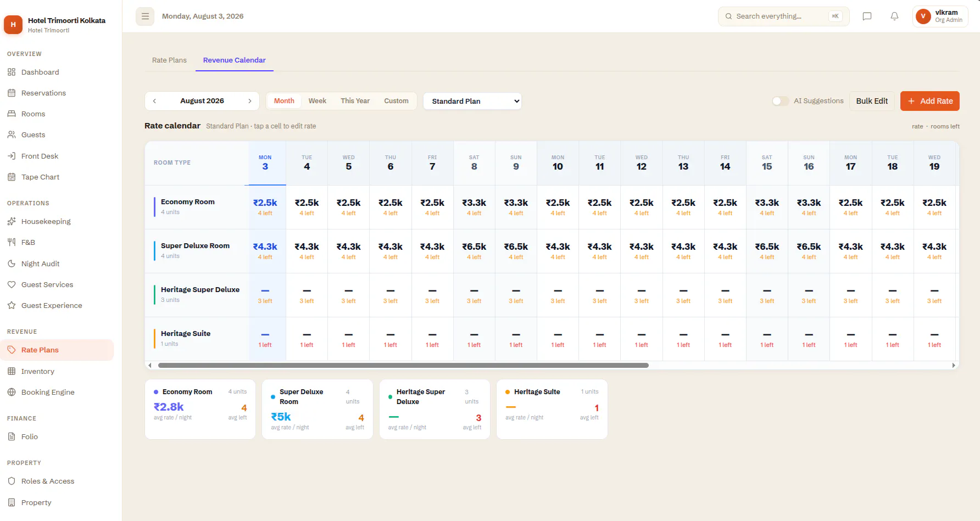The height and width of the screenshot is (521, 980).
Task: Open vikram Org Admin user menu
Action: point(940,16)
